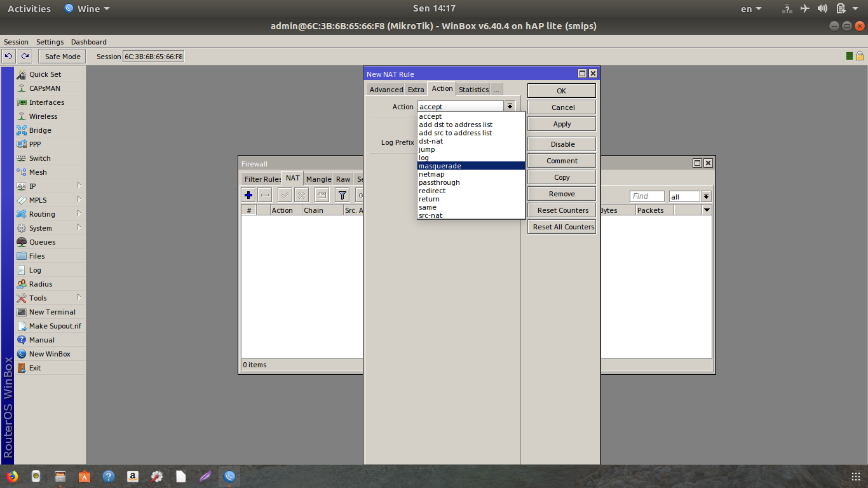Switch to the Mangle tab in Firewall

319,179
